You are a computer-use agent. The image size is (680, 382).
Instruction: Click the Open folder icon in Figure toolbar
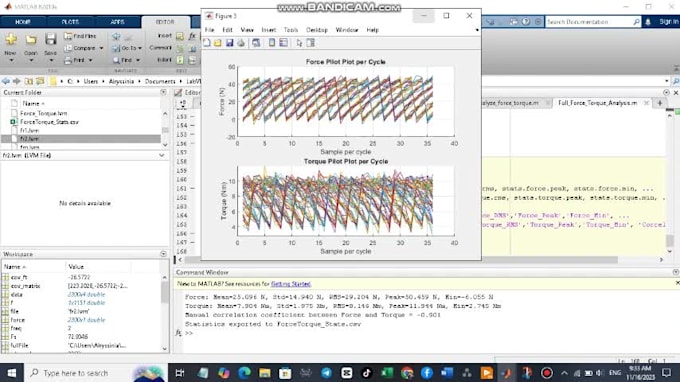coord(218,42)
